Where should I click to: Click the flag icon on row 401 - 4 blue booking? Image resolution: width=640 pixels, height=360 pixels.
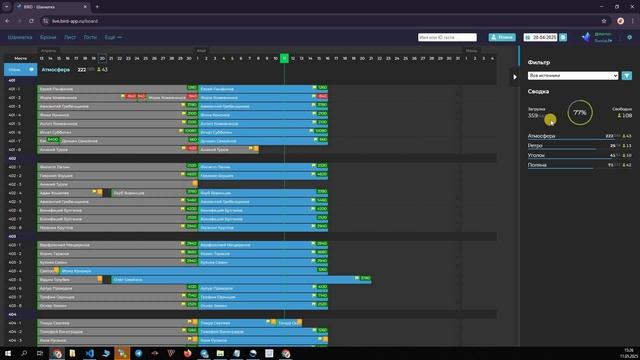pyautogui.click(x=314, y=114)
